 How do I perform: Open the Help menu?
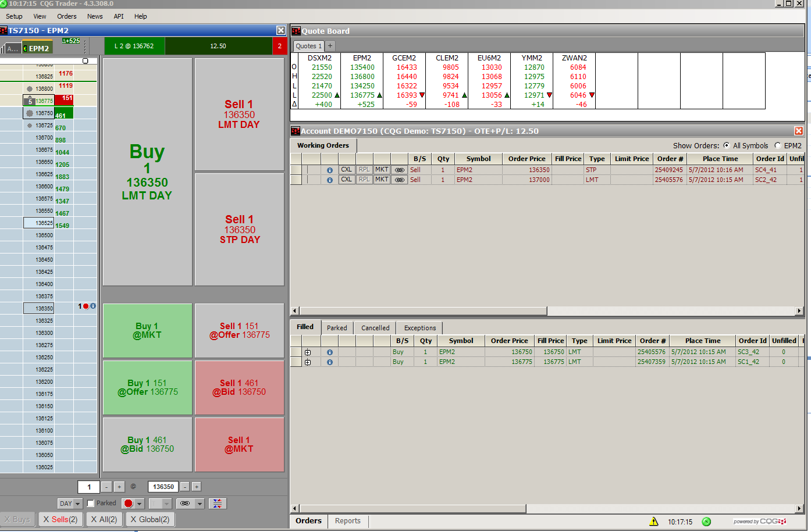point(140,16)
